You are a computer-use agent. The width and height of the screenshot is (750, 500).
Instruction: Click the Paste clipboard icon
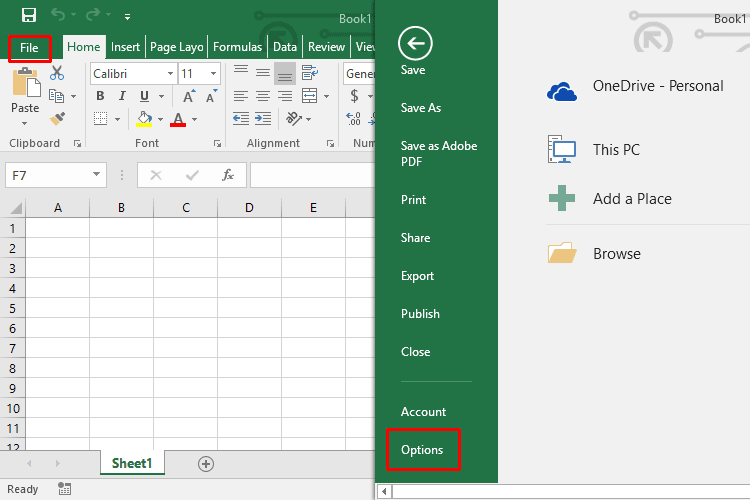(26, 82)
